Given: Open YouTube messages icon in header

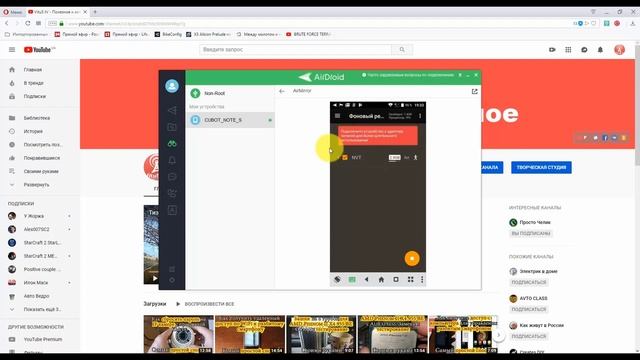Looking at the screenshot, I should pyautogui.click(x=584, y=50).
